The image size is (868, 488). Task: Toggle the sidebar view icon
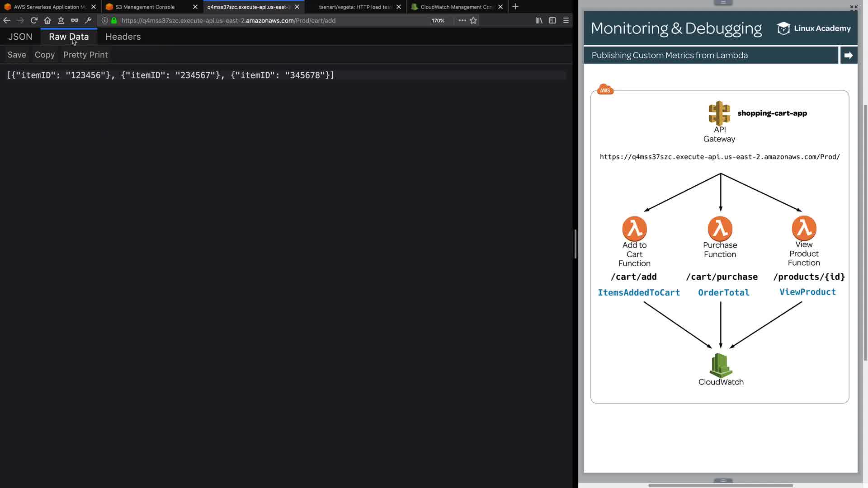point(552,20)
